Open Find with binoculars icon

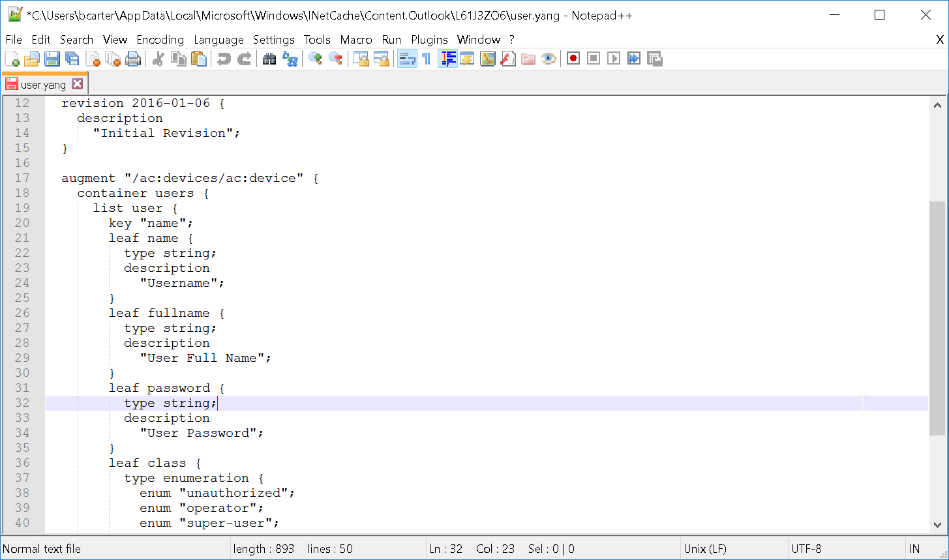[x=269, y=59]
